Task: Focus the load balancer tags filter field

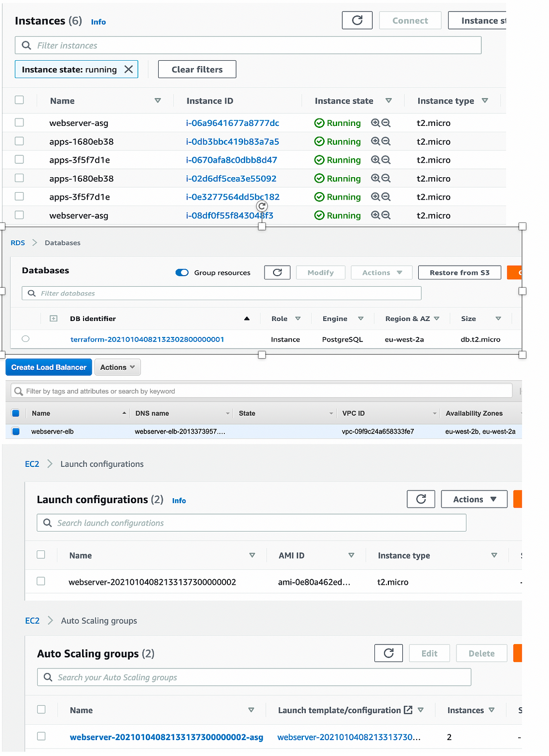Action: [262, 391]
